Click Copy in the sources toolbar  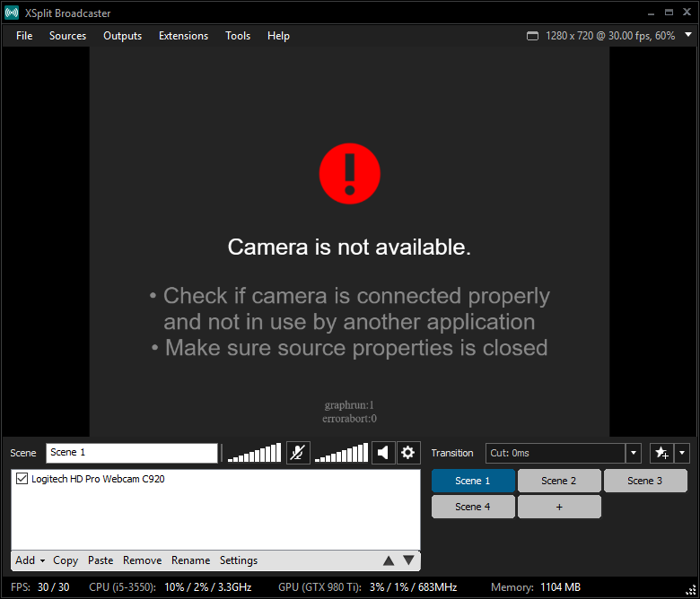coord(66,560)
